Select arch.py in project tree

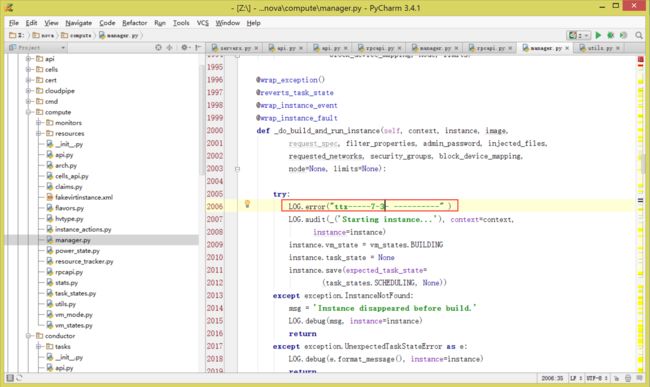pyautogui.click(x=66, y=166)
